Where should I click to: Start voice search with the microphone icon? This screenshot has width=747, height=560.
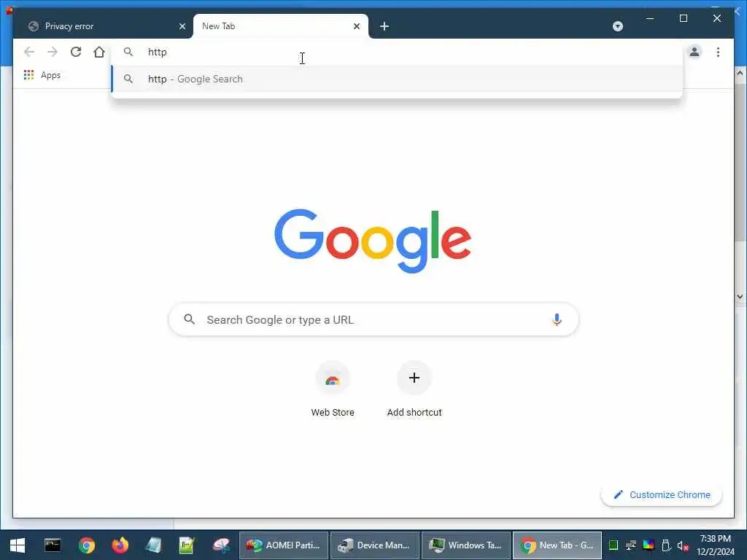tap(557, 319)
